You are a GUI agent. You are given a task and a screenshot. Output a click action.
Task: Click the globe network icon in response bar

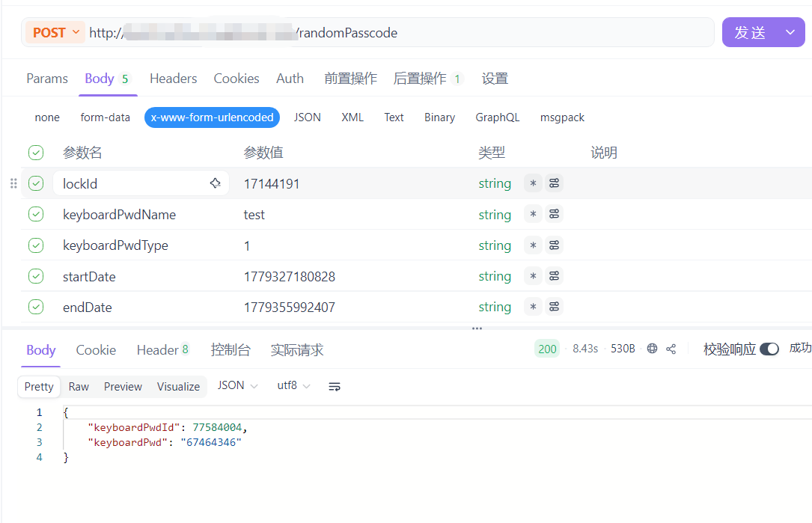652,349
